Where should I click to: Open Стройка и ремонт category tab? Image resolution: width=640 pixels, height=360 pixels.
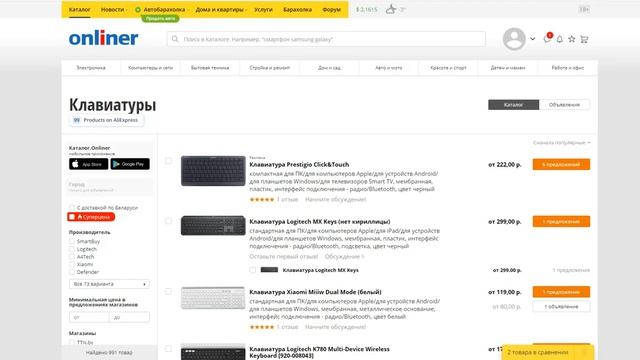270,68
